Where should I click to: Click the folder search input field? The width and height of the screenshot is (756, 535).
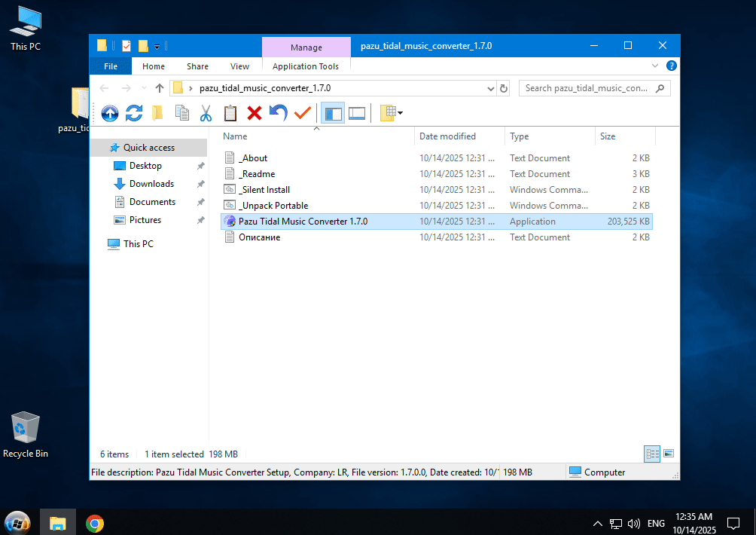tap(586, 88)
